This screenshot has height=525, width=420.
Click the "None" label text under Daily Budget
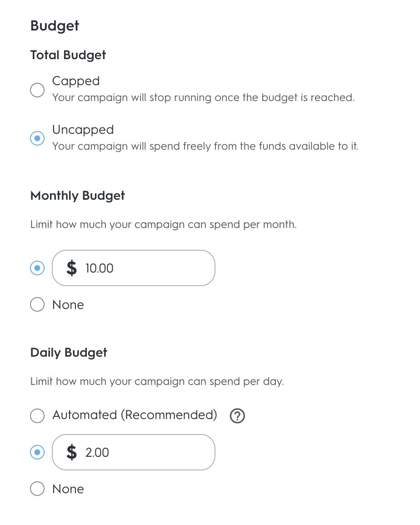coord(68,489)
